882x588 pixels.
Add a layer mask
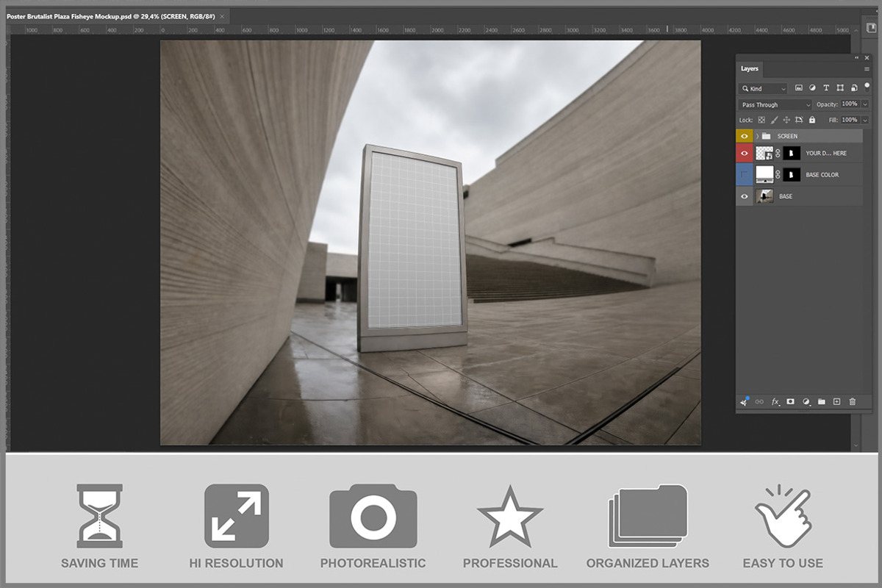[x=791, y=402]
